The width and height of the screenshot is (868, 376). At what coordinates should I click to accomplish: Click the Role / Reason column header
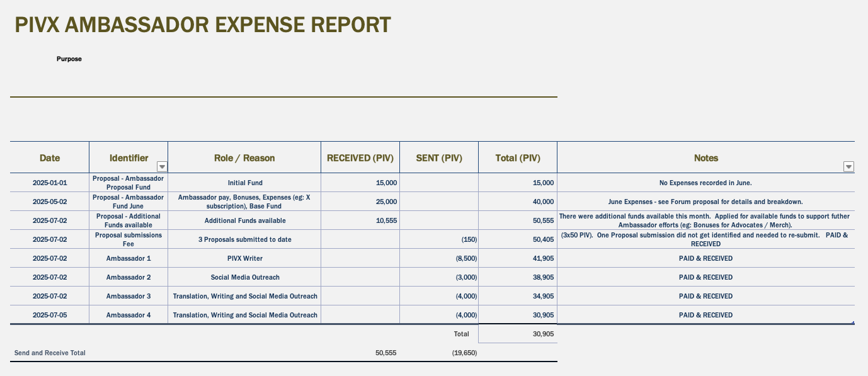click(244, 158)
